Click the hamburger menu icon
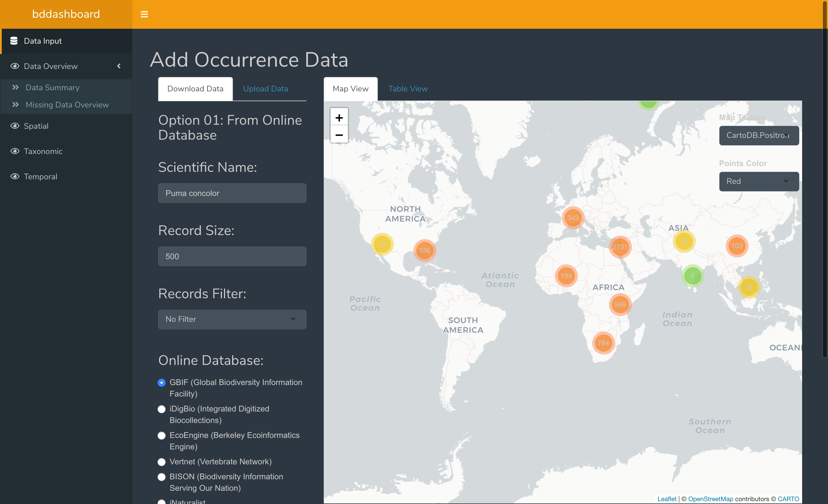This screenshot has width=828, height=504. click(x=144, y=14)
